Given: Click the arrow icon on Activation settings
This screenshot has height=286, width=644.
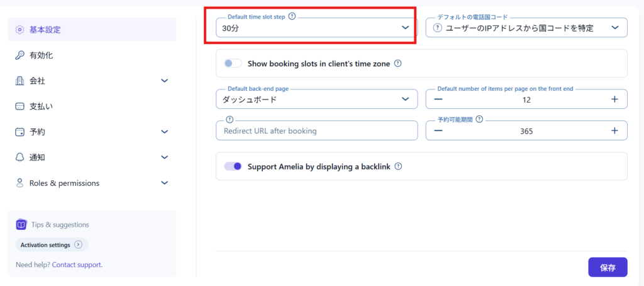Looking at the screenshot, I should coord(78,244).
